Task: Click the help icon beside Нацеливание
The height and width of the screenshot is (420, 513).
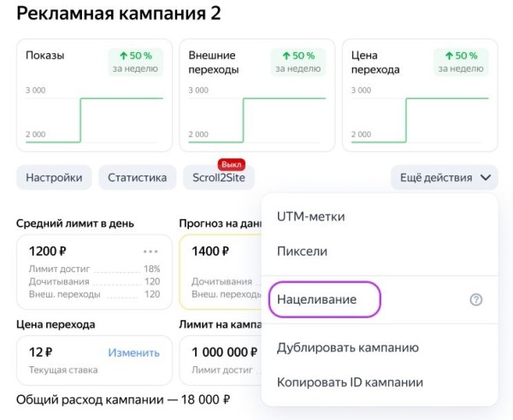Action: pyautogui.click(x=476, y=300)
